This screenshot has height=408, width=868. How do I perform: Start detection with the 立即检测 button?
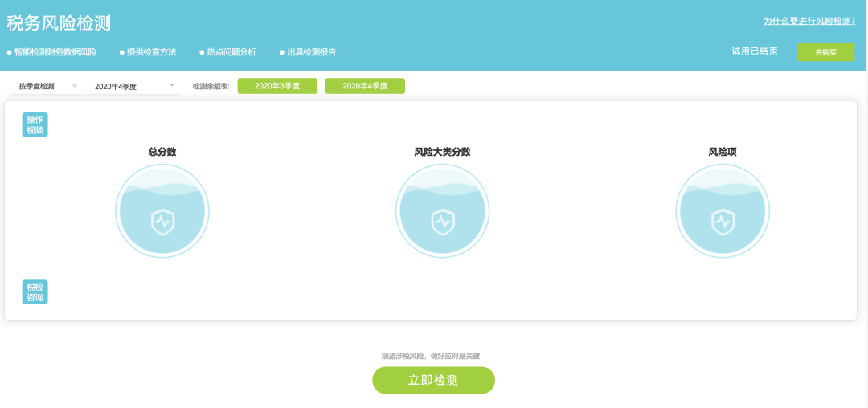click(433, 380)
